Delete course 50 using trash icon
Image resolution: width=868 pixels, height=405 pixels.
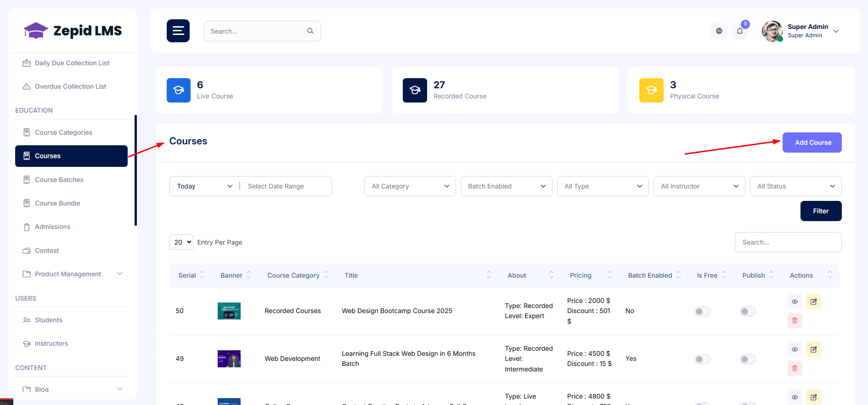(x=795, y=320)
